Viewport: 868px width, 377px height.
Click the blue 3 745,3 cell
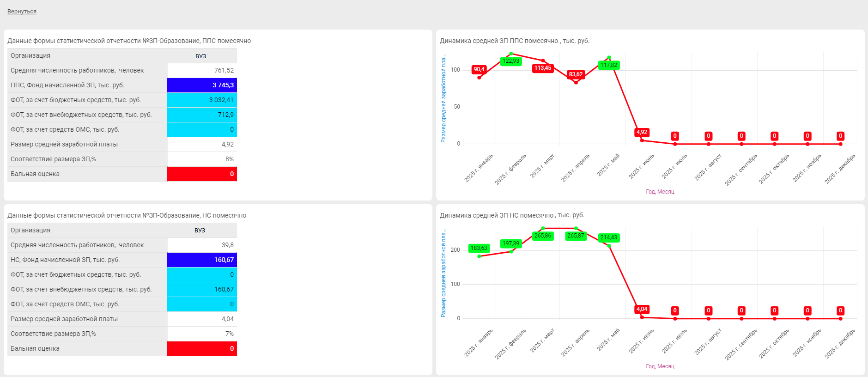click(202, 85)
